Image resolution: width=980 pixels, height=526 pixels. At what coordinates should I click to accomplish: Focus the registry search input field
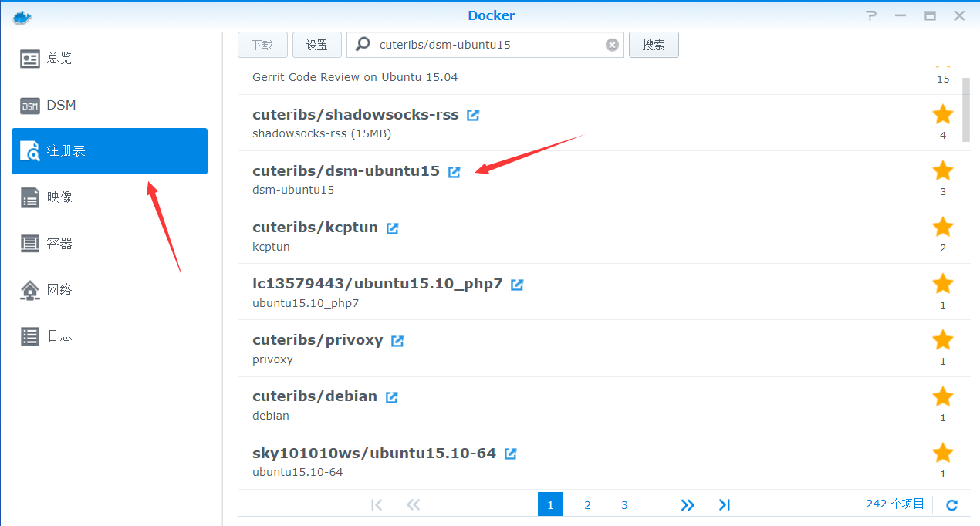coord(486,45)
